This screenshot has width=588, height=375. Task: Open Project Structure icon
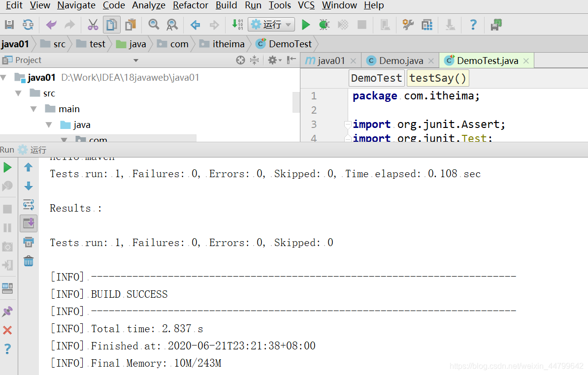(x=427, y=25)
